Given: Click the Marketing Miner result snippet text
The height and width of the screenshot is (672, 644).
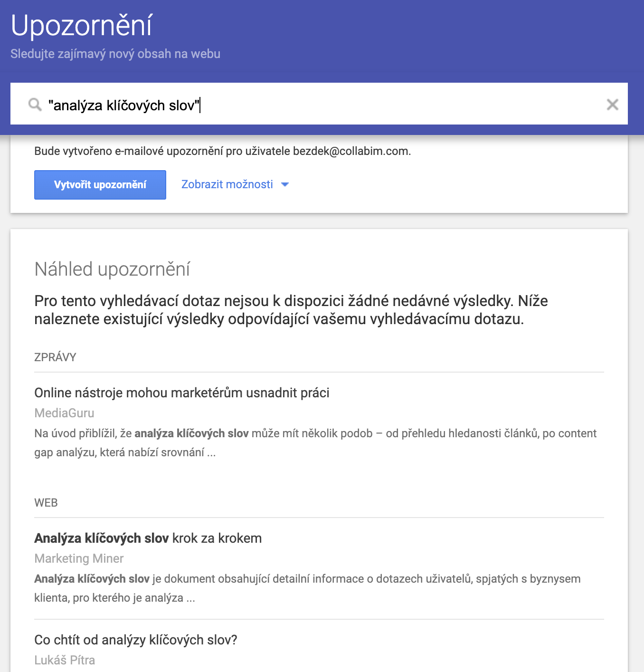Looking at the screenshot, I should [307, 588].
